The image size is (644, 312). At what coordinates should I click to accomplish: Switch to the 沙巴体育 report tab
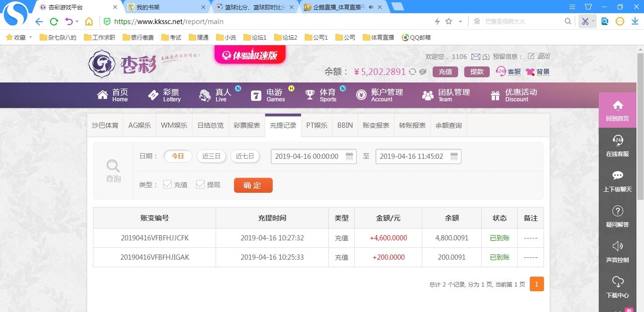105,125
